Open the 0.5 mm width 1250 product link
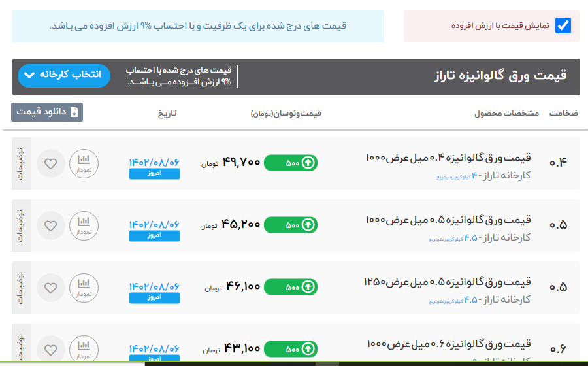The image size is (588, 366). coord(447,282)
